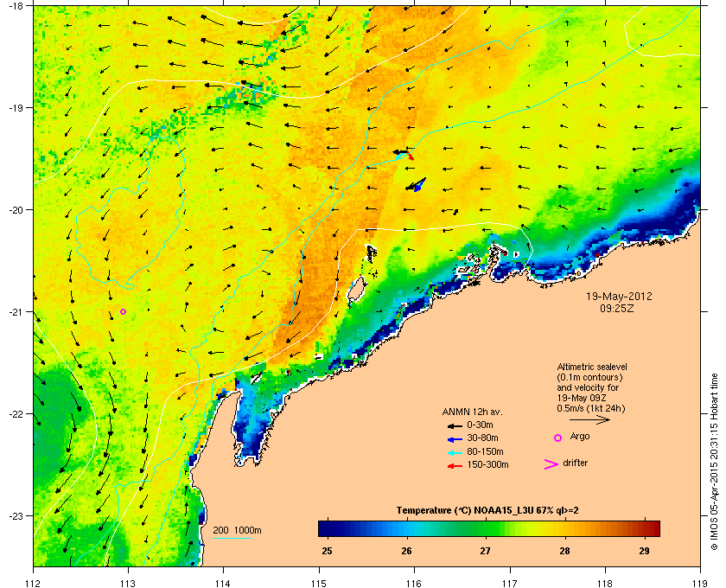Click the '30-80m' depth label
Viewport: 726px width, 588px height.
coord(482,438)
